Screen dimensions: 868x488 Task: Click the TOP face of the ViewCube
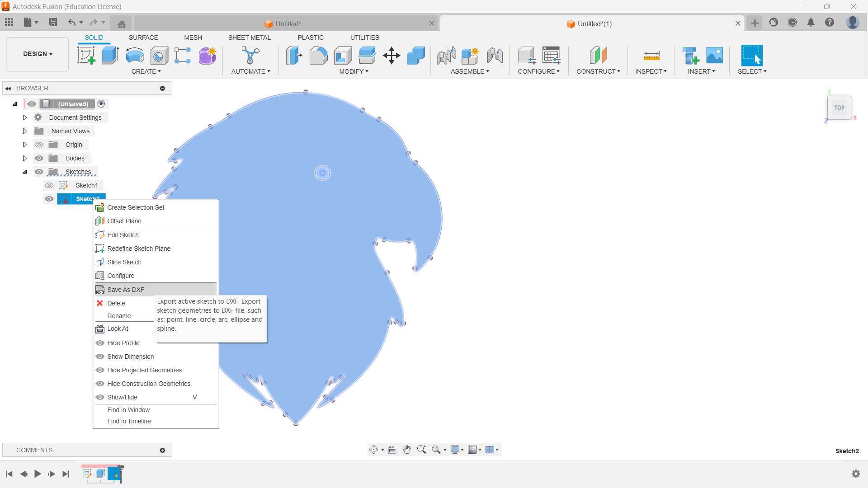click(x=839, y=108)
